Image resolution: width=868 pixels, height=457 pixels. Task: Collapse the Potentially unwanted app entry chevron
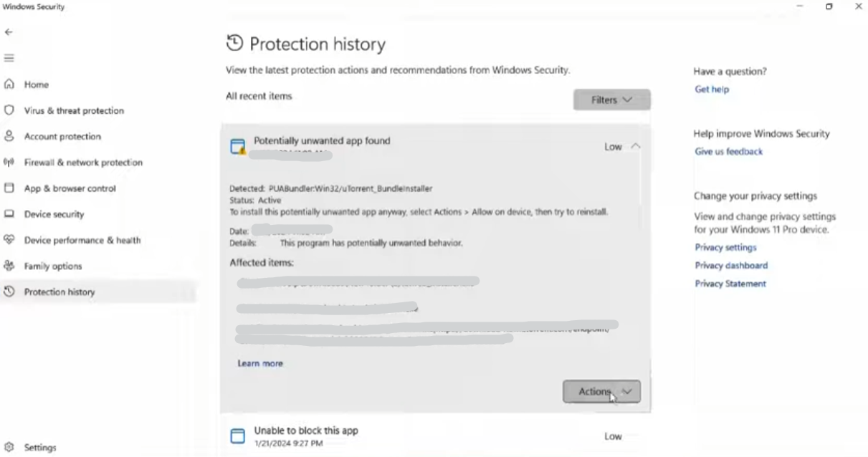click(x=635, y=147)
